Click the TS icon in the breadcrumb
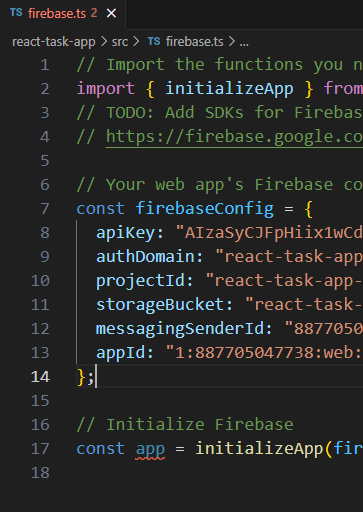Viewport: 363px width, 512px height. click(154, 41)
